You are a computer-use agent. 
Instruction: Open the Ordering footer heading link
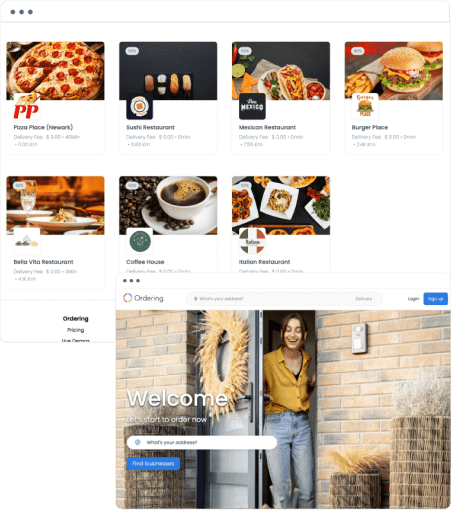(76, 319)
